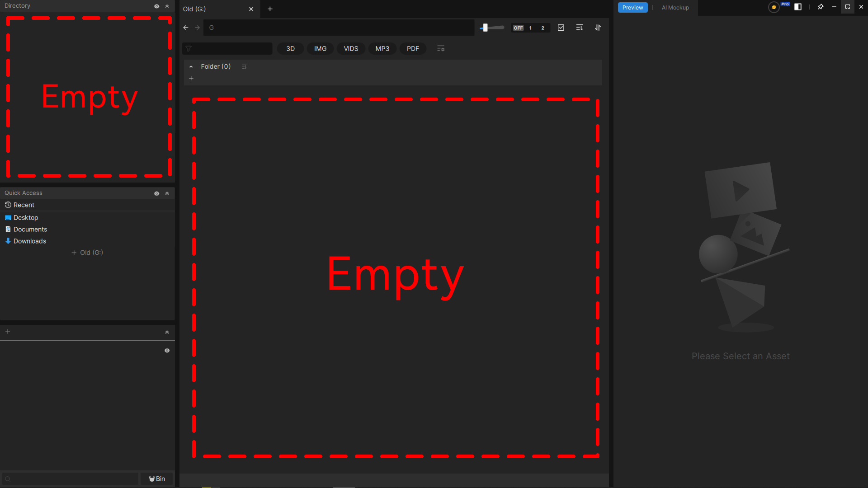Toggle Quick Access panel eye icon
Screen dimensions: 868x488
[x=156, y=193]
